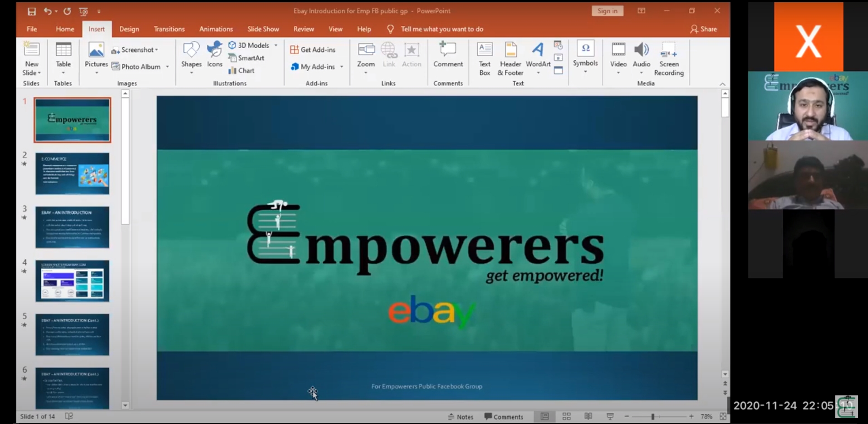Open the Review tab
This screenshot has width=868, height=424.
click(304, 29)
